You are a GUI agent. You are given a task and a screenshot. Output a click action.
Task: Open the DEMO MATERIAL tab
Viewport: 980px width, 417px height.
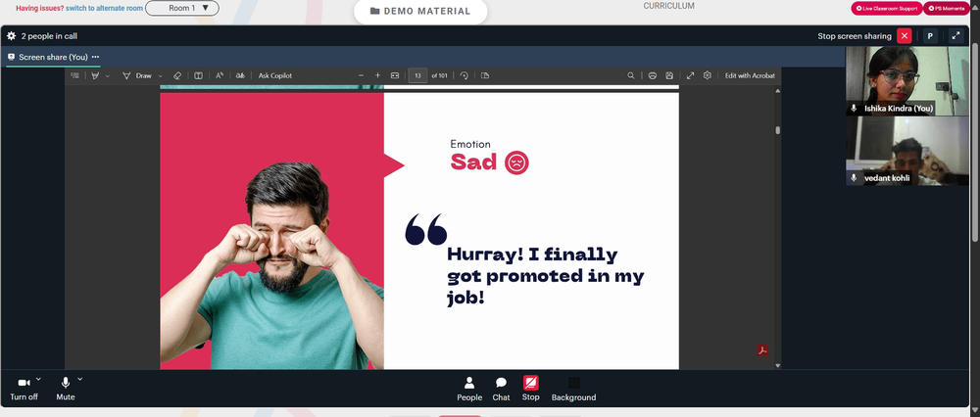[x=420, y=11]
